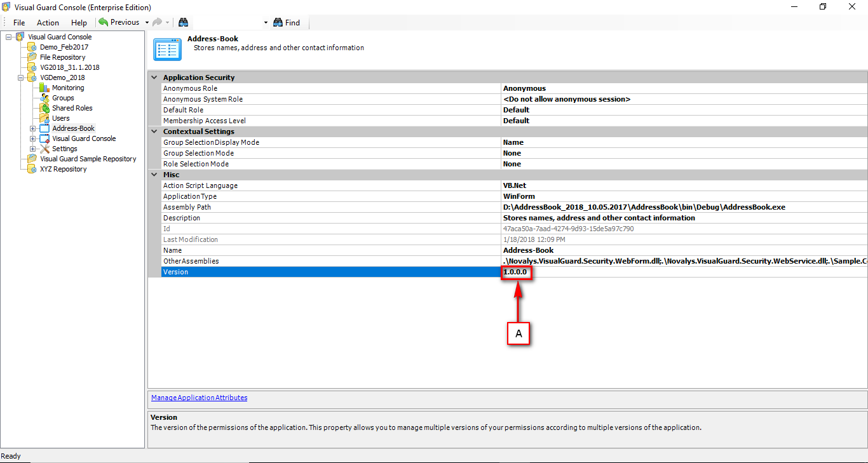Select the Shared Roles icon
This screenshot has height=463, width=868.
click(x=45, y=108)
